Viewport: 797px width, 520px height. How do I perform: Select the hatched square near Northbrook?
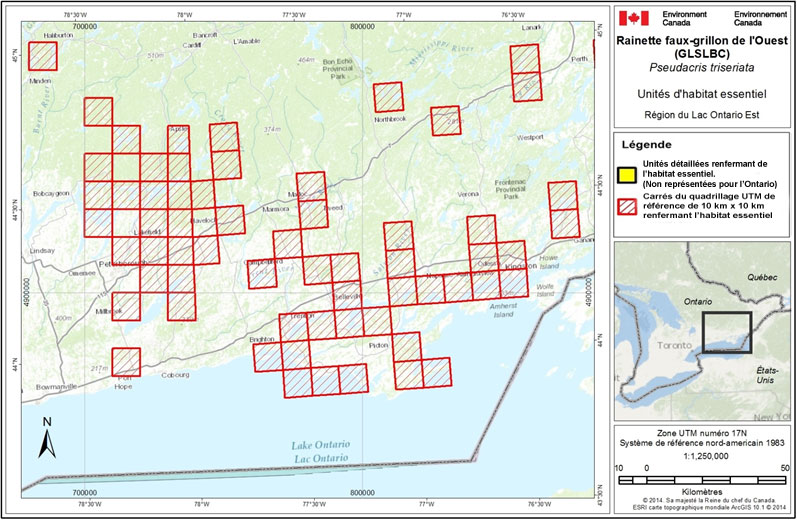coord(388,97)
